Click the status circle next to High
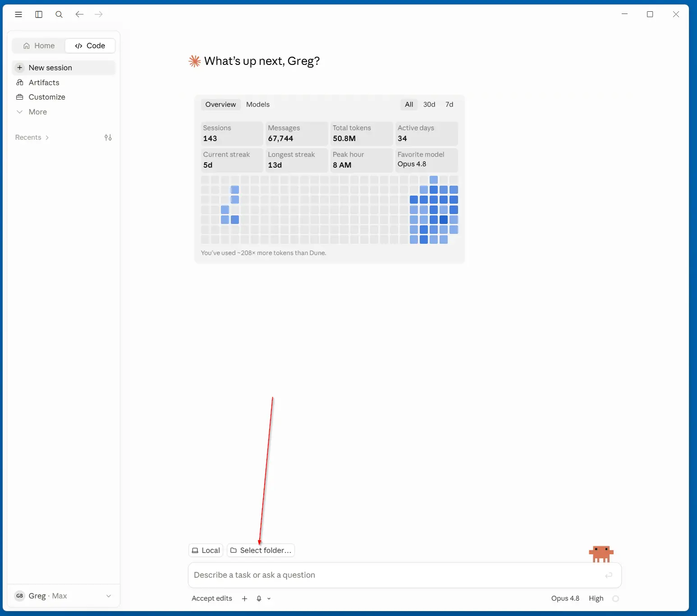The width and height of the screenshot is (697, 616). pos(615,598)
